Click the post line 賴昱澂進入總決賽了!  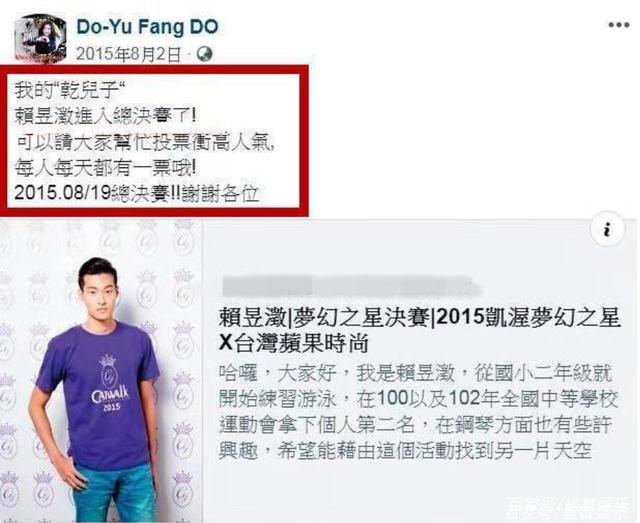pos(106,116)
